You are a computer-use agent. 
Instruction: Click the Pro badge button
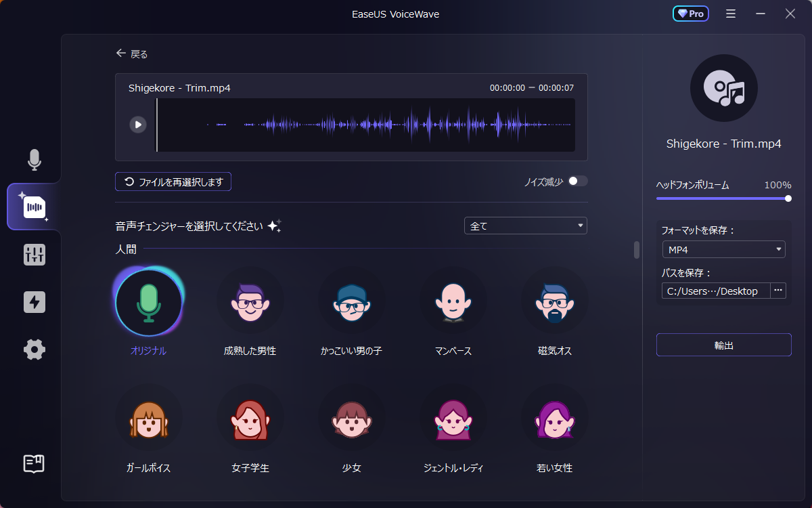(690, 14)
